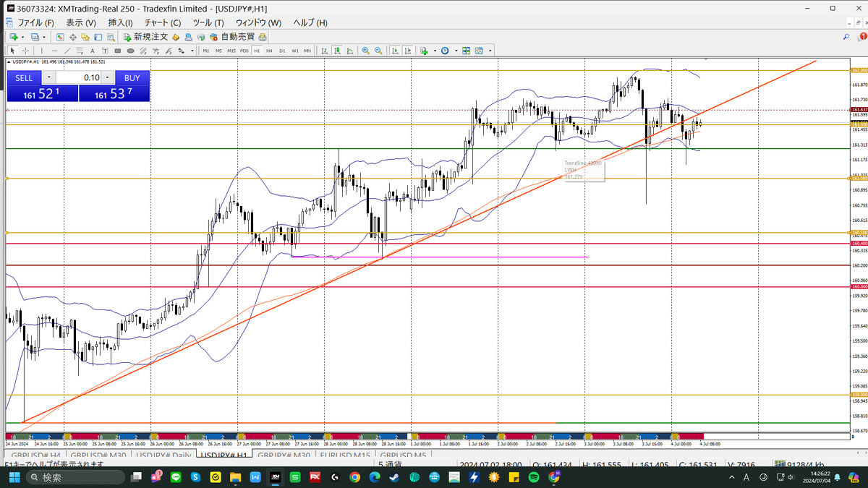This screenshot has width=868, height=488.
Task: Click the zoom out magnifier
Action: [378, 51]
